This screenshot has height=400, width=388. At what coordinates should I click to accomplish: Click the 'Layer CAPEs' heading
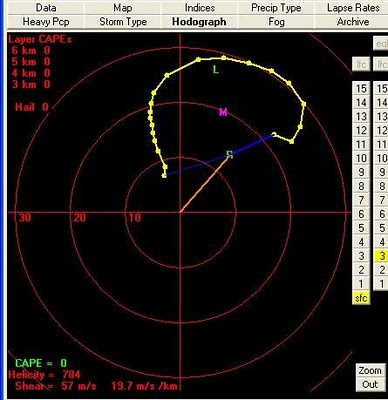click(x=40, y=39)
